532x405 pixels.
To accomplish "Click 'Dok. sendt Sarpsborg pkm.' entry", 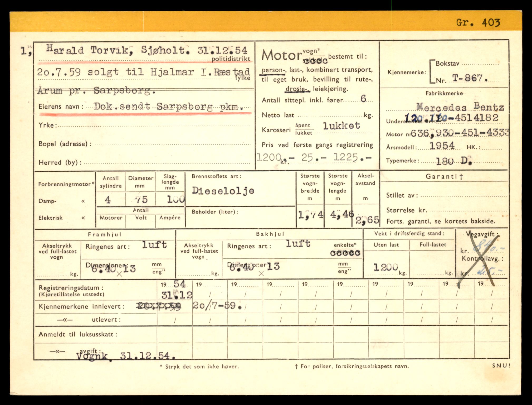I will [169, 106].
